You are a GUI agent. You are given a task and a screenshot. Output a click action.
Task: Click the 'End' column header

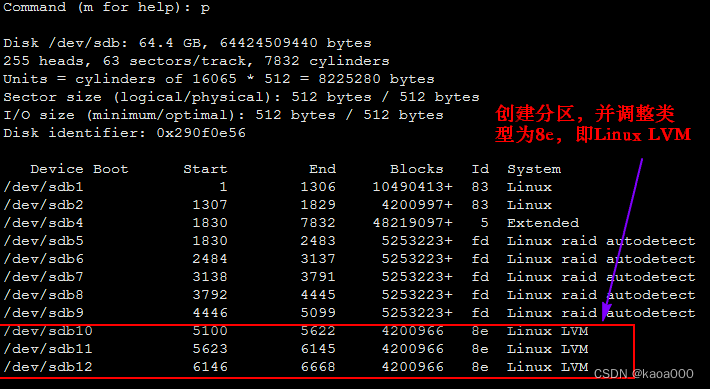(x=322, y=169)
